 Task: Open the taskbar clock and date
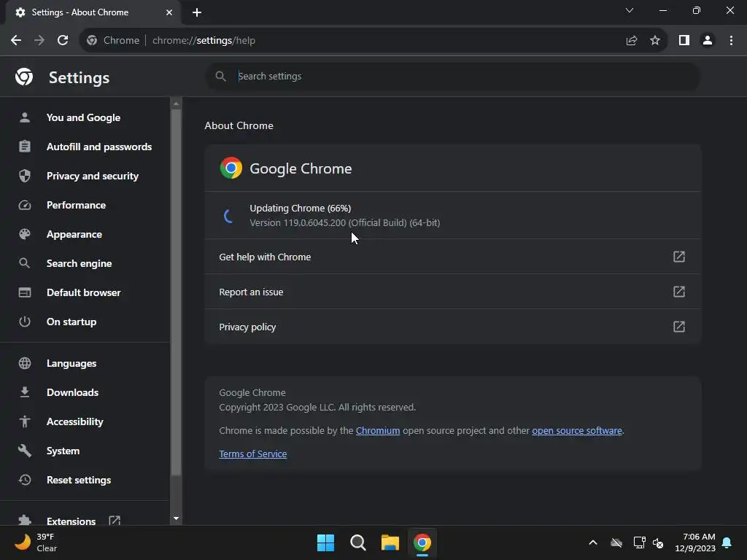coord(695,542)
